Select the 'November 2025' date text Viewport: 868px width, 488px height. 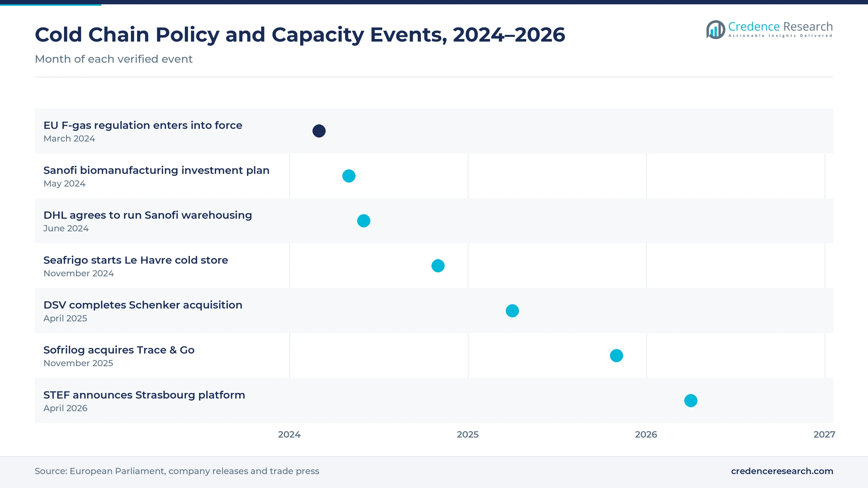tap(78, 363)
